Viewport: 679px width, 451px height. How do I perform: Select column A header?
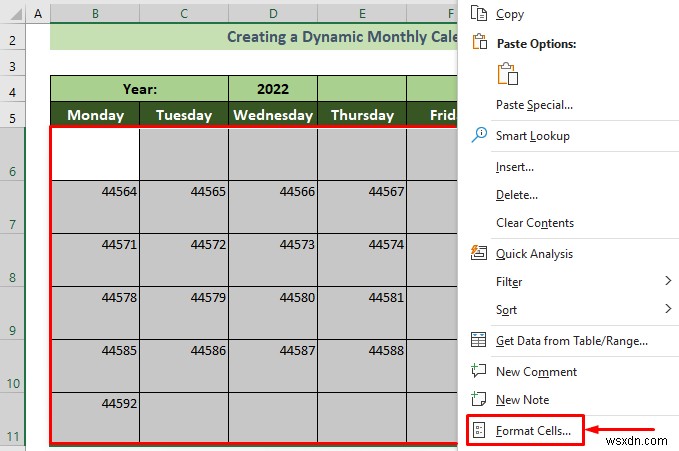(x=38, y=14)
